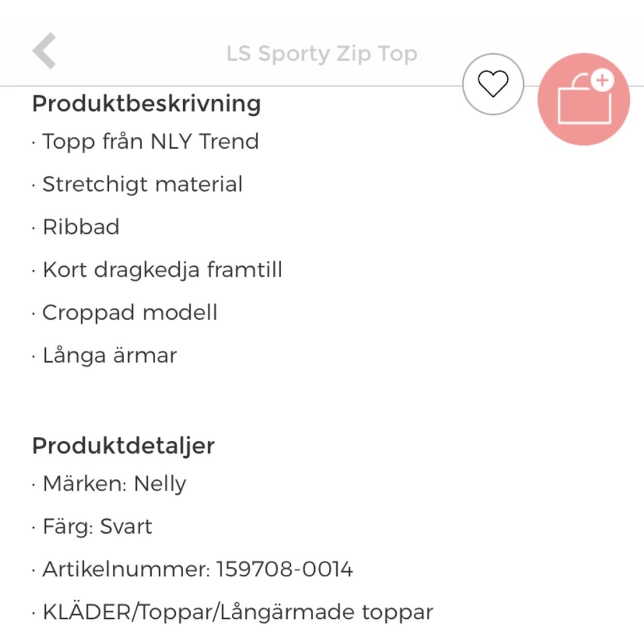Click the Croppad modell bullet

130,313
